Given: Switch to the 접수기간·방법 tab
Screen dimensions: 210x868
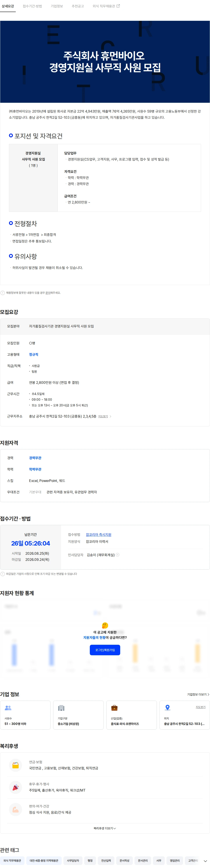Looking at the screenshot, I should [x=32, y=6].
